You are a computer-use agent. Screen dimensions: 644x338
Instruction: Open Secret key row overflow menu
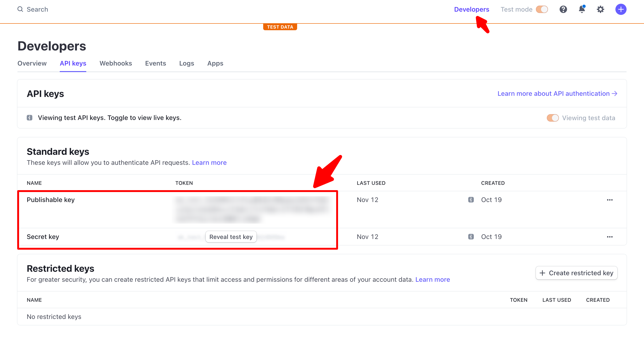coord(610,237)
